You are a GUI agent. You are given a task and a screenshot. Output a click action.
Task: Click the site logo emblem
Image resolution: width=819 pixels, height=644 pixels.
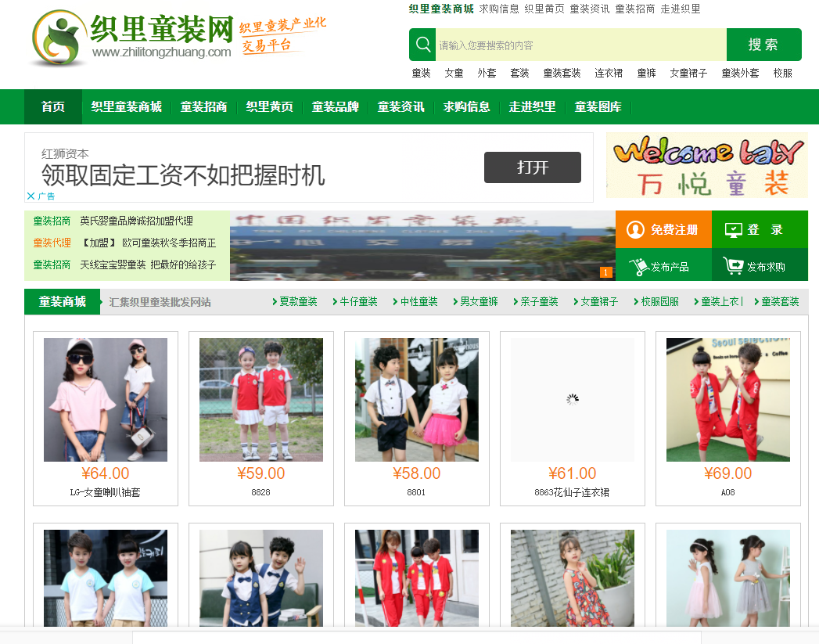click(57, 38)
